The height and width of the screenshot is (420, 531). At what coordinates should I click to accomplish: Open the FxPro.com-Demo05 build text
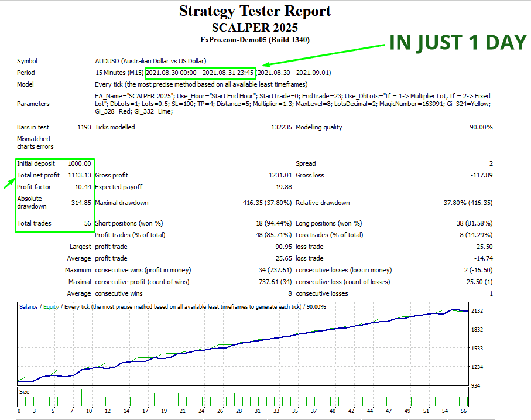[255, 40]
